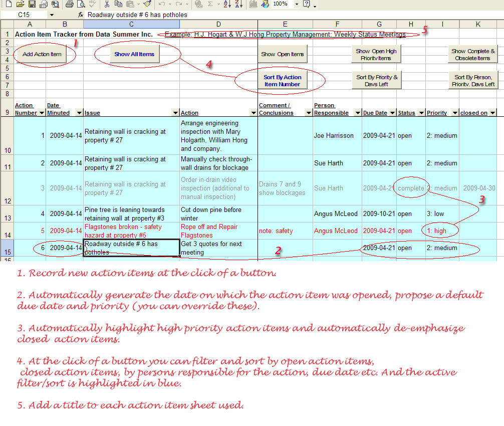This screenshot has height=426, width=504.
Task: Open the Due Date filter dropdown
Action: point(392,113)
